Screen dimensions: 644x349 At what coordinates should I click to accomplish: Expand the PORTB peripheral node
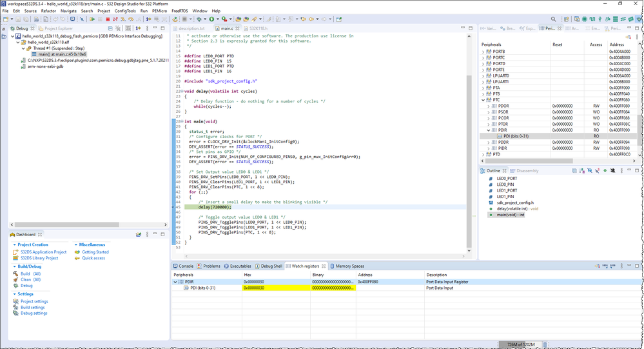(x=483, y=51)
